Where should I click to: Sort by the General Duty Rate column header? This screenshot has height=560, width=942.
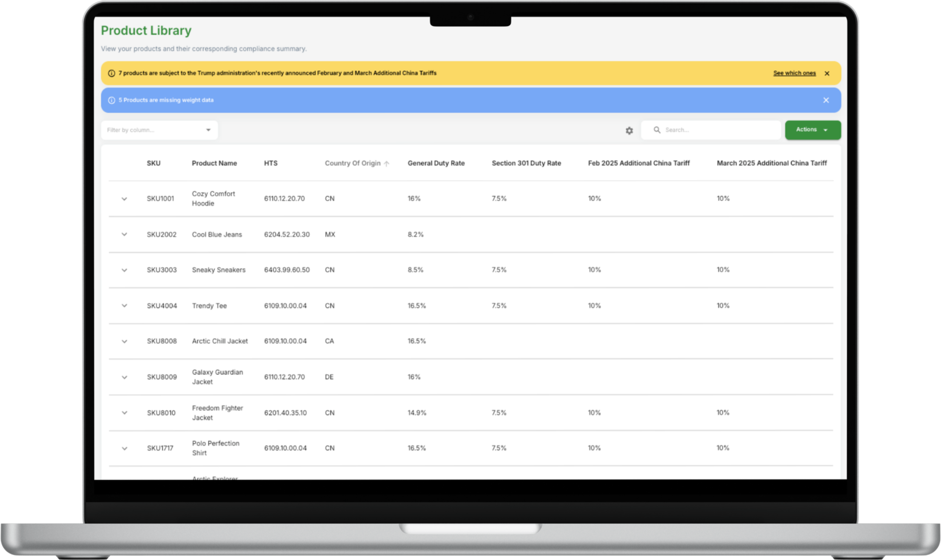(436, 163)
